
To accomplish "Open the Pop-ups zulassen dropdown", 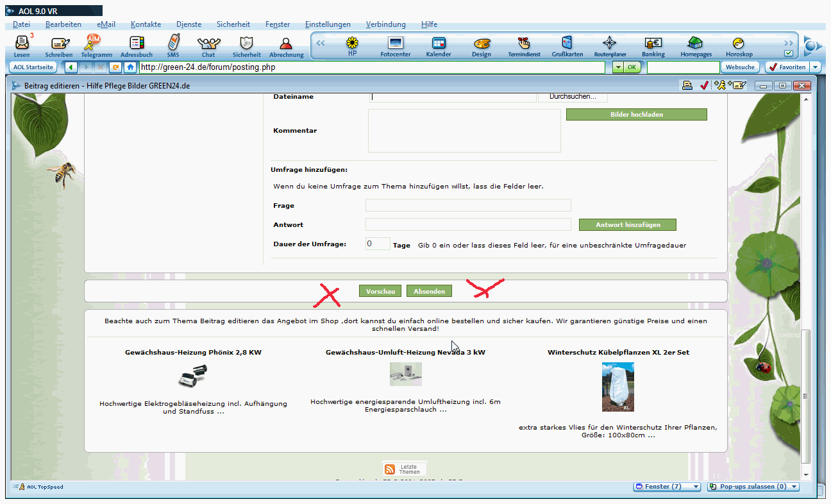I will (x=794, y=487).
